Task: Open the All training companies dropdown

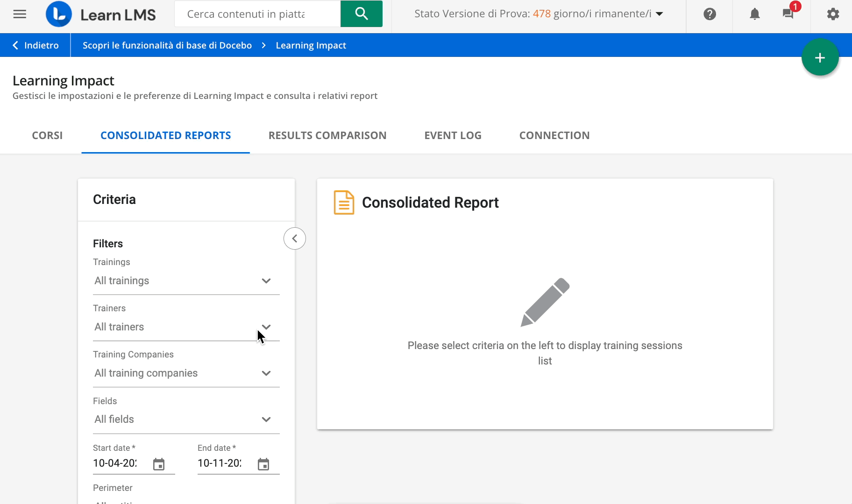Action: (186, 373)
